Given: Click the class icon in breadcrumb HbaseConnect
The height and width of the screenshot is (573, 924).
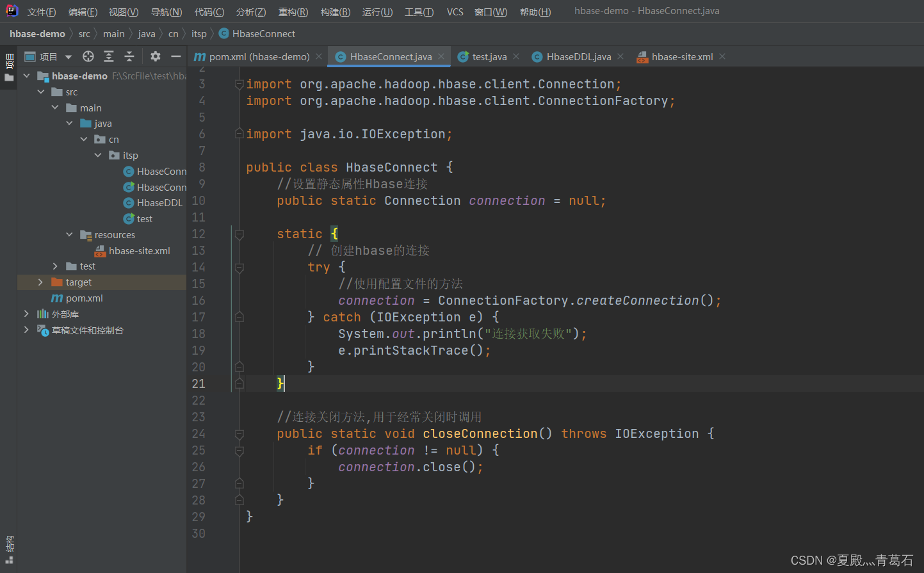Looking at the screenshot, I should click(x=223, y=34).
